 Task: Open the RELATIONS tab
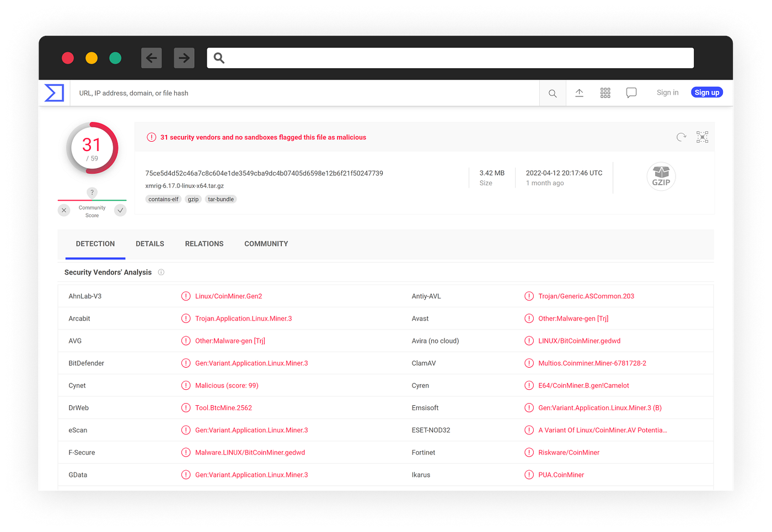204,244
